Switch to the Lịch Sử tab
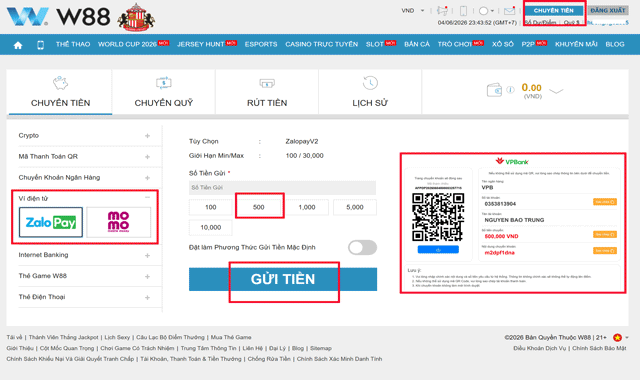Viewport: 640px width, 380px height. pos(370,92)
